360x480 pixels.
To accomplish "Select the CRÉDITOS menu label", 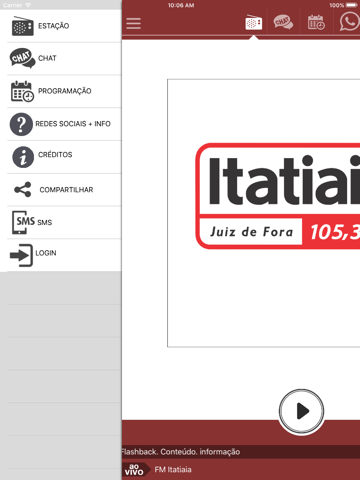I will tap(55, 155).
